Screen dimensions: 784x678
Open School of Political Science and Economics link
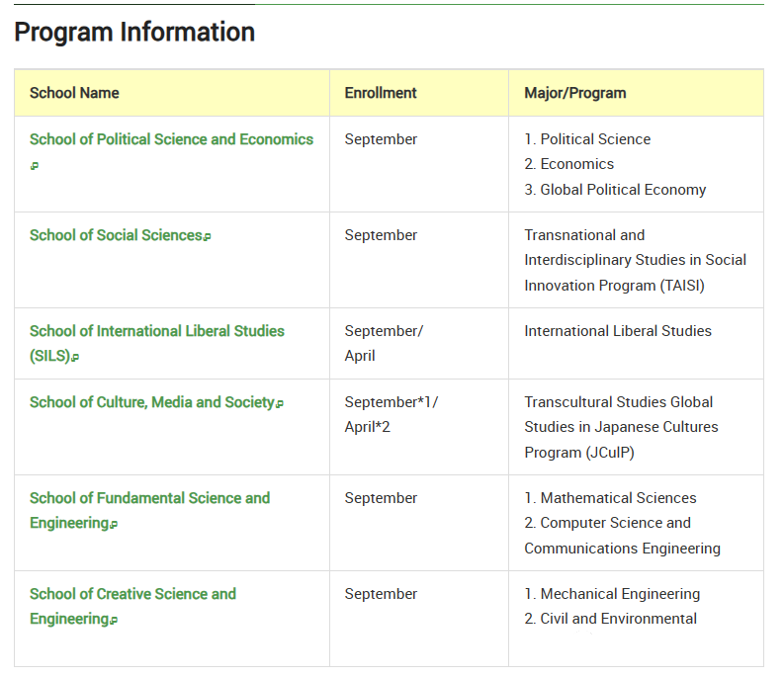[171, 139]
